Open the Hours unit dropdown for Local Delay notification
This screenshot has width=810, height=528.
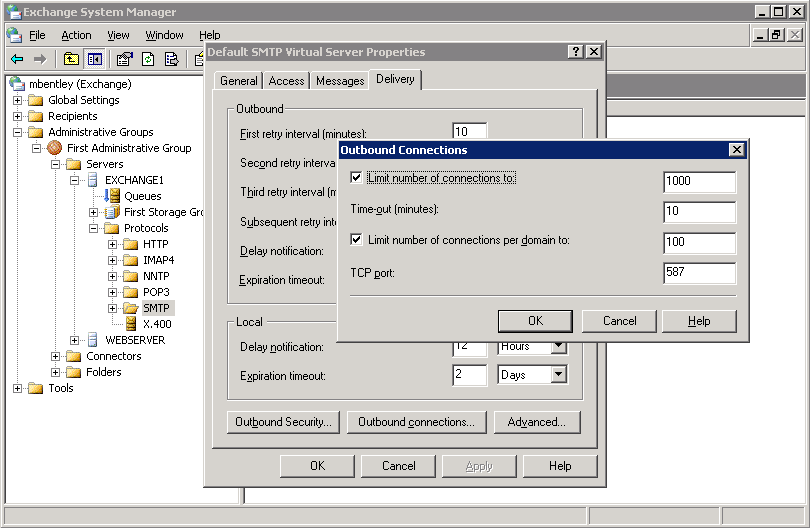click(x=558, y=347)
